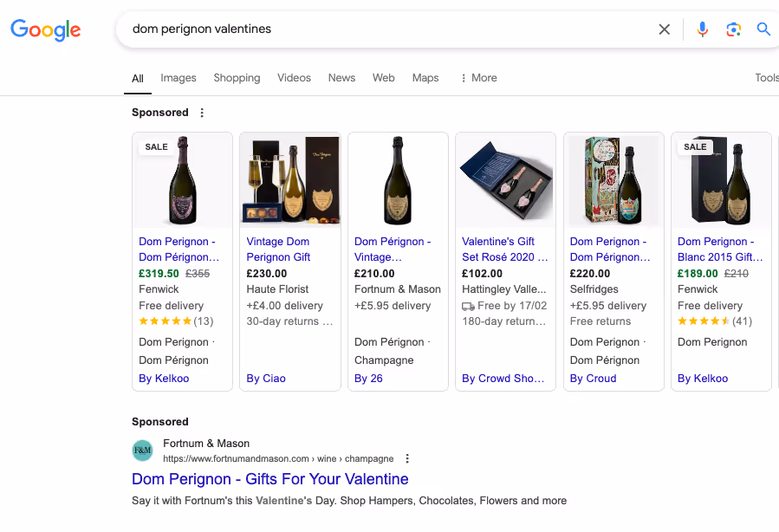The width and height of the screenshot is (779, 532).
Task: Click the Fortnum & Mason F&M favicon
Action: click(143, 451)
